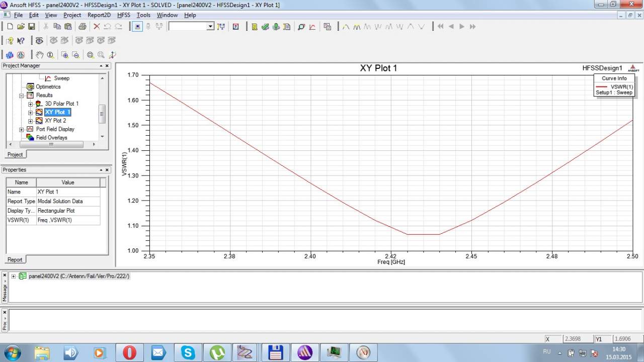Switch to the Project tab

[x=15, y=155]
